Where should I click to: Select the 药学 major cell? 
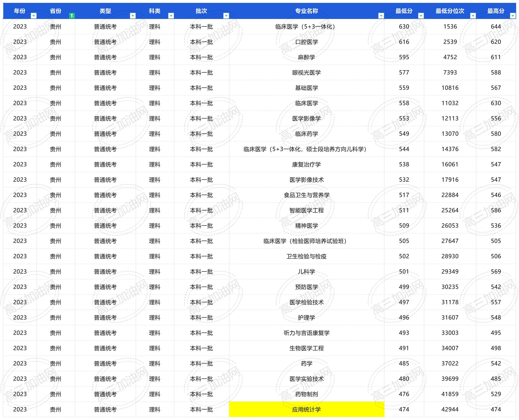(x=307, y=363)
